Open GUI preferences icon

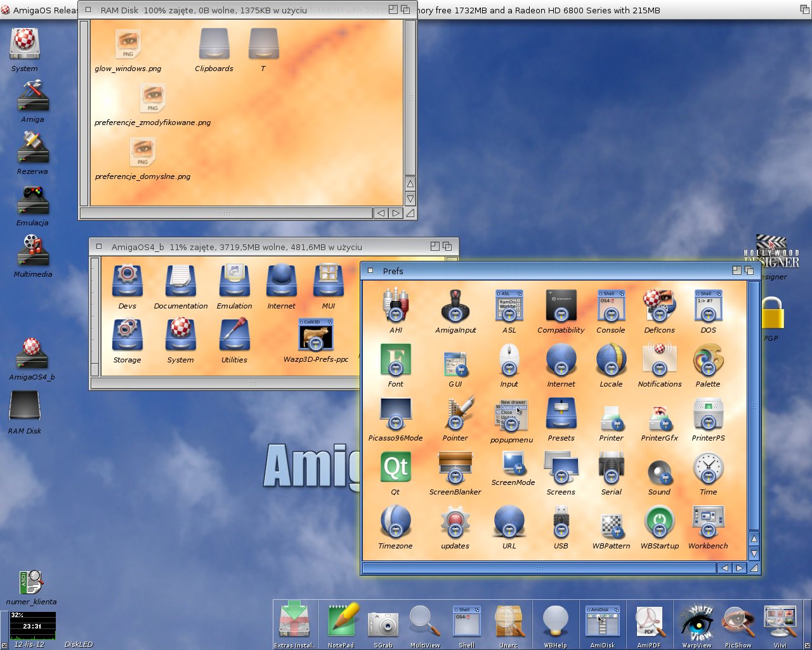tap(455, 365)
